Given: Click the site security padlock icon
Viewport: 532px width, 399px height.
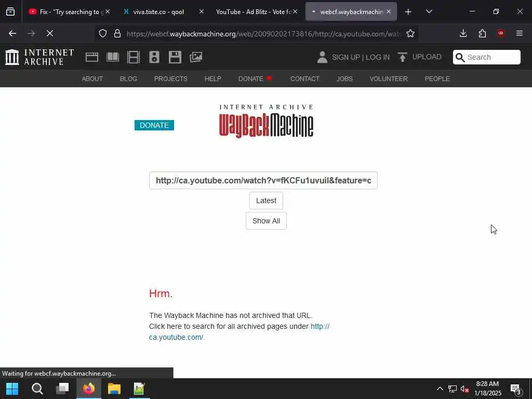Looking at the screenshot, I should (x=117, y=33).
